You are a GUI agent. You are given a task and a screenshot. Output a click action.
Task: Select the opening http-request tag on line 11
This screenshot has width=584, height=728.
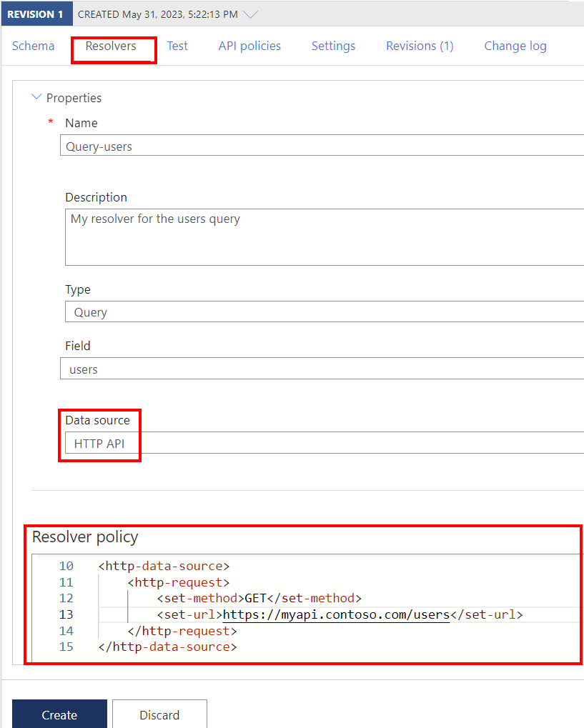(x=179, y=582)
